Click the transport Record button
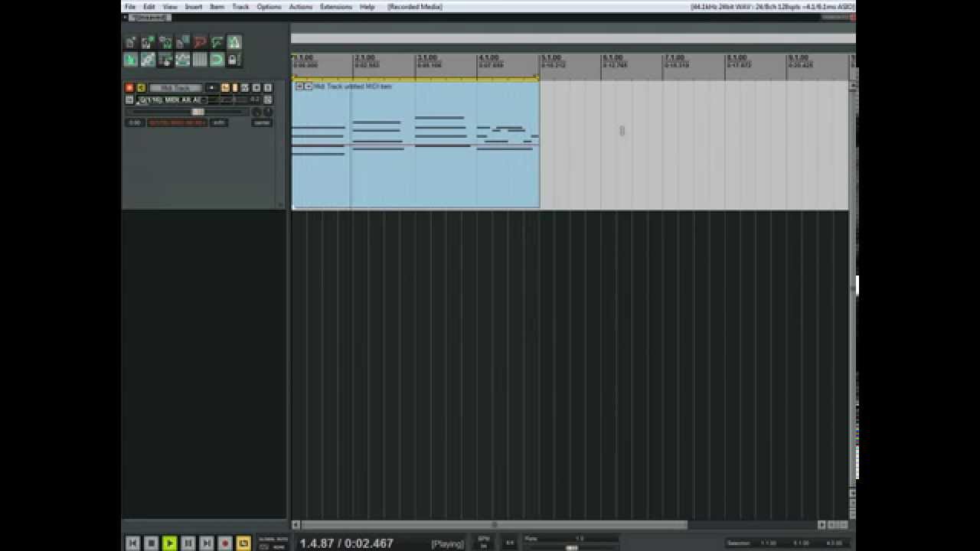 (x=225, y=543)
